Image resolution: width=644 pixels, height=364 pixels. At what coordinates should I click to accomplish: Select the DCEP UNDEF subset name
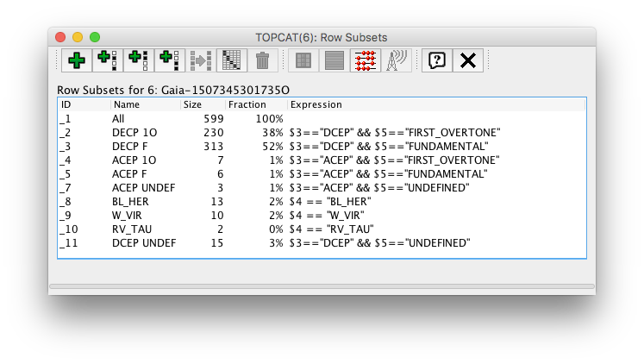144,243
